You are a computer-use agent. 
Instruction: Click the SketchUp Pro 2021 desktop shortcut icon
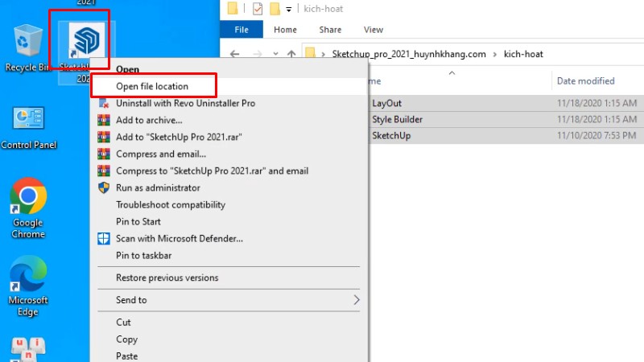[x=83, y=40]
